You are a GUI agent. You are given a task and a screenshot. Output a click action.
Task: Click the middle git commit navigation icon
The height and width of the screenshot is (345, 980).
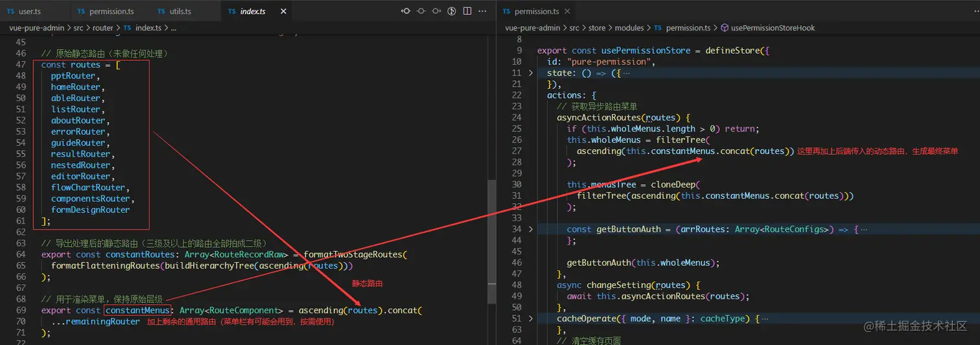point(421,11)
